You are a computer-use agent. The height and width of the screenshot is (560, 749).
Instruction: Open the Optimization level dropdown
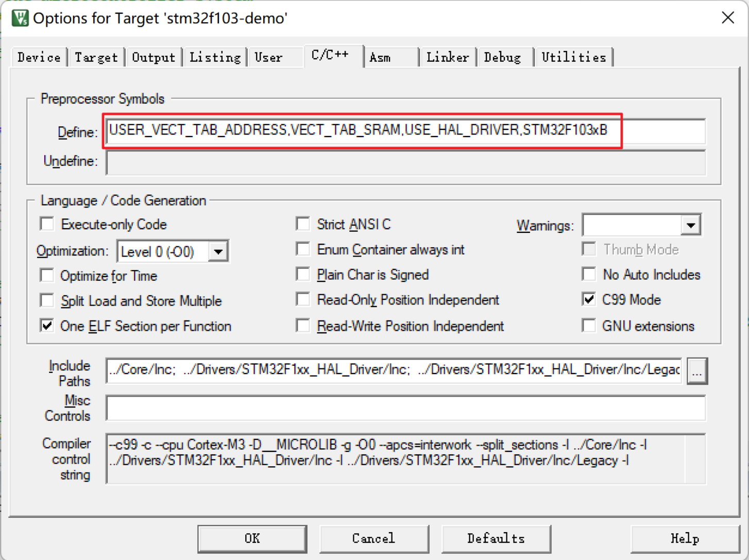(x=218, y=251)
